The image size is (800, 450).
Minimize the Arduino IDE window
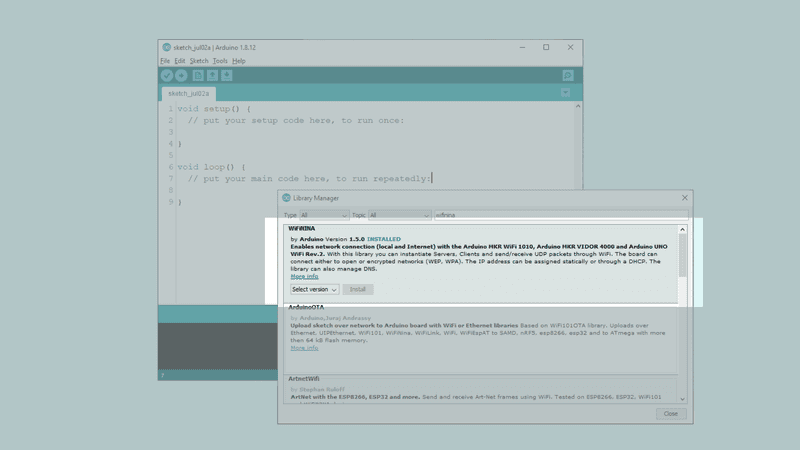[x=522, y=47]
